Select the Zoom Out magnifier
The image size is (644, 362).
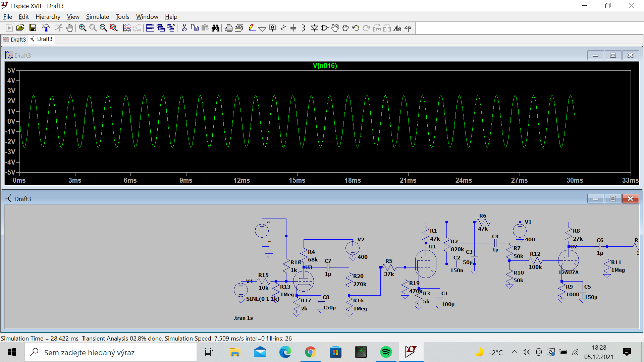click(103, 28)
